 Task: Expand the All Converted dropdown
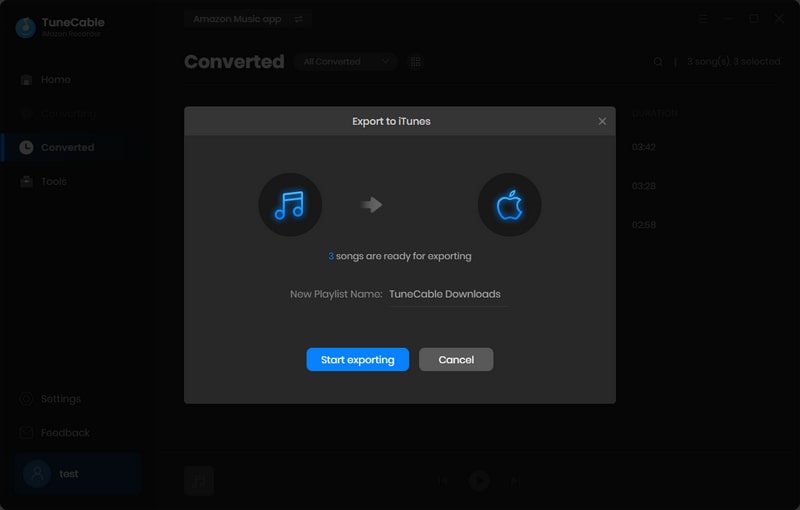pyautogui.click(x=346, y=62)
